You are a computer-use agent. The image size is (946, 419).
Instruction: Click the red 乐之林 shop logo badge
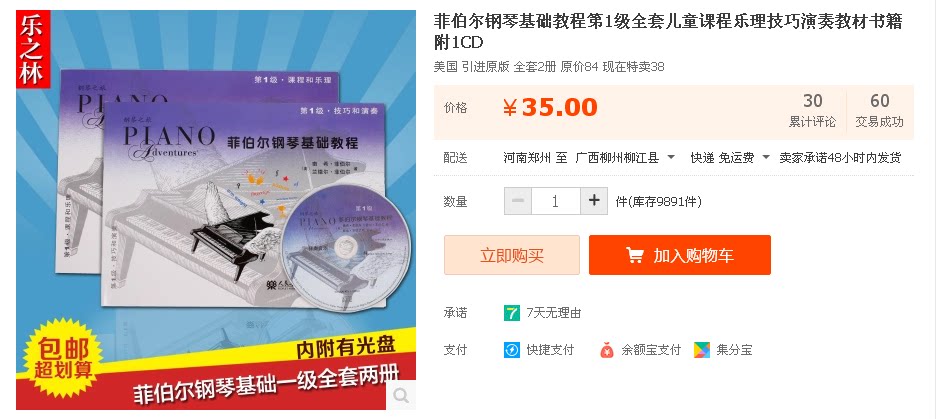33,49
